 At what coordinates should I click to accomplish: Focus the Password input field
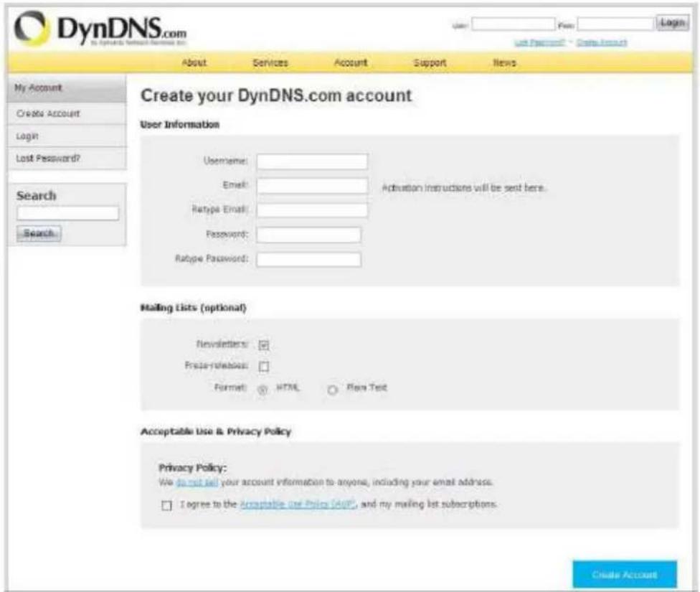click(308, 235)
